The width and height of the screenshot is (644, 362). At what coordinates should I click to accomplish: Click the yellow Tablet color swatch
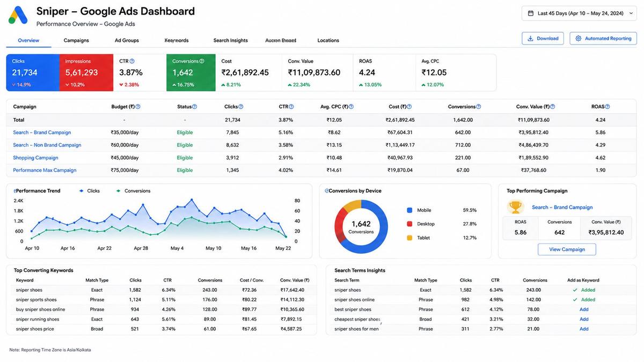click(x=409, y=238)
